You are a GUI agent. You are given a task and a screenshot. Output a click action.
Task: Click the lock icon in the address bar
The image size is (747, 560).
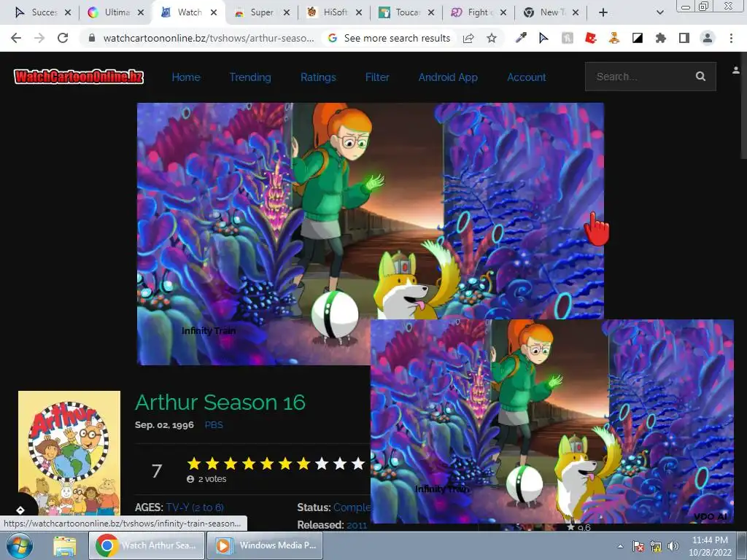click(92, 38)
